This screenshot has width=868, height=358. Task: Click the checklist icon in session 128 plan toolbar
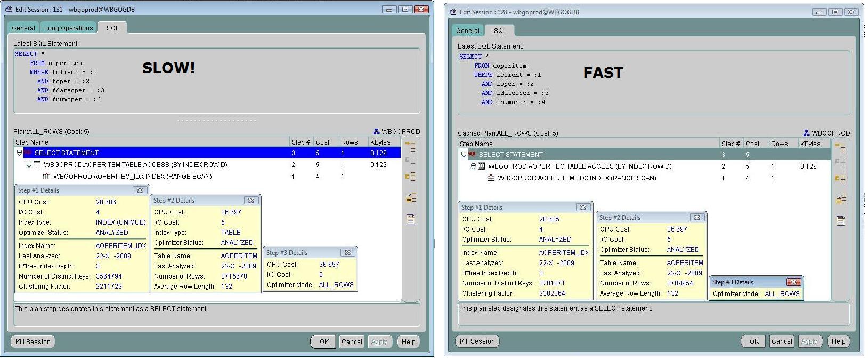(x=840, y=200)
